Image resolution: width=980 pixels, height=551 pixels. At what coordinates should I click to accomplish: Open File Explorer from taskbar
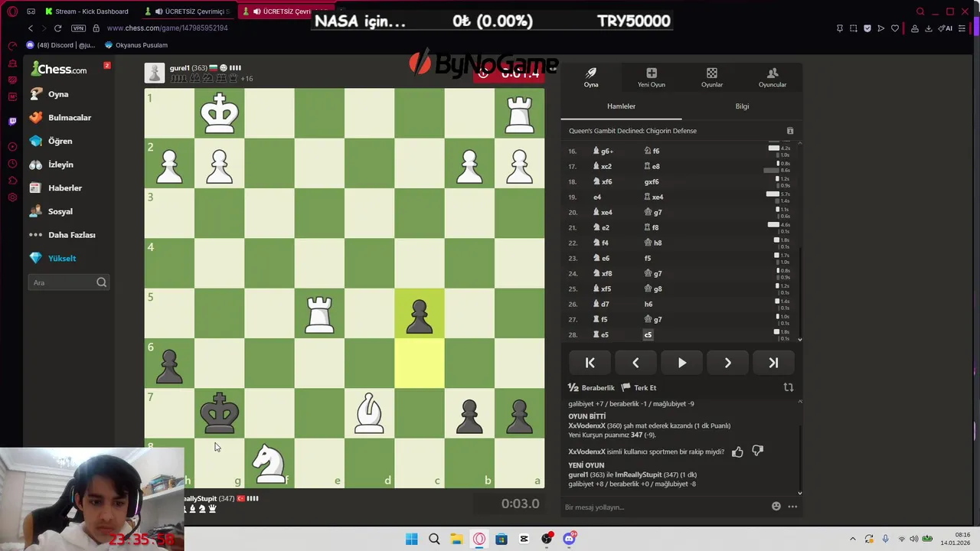pyautogui.click(x=456, y=539)
